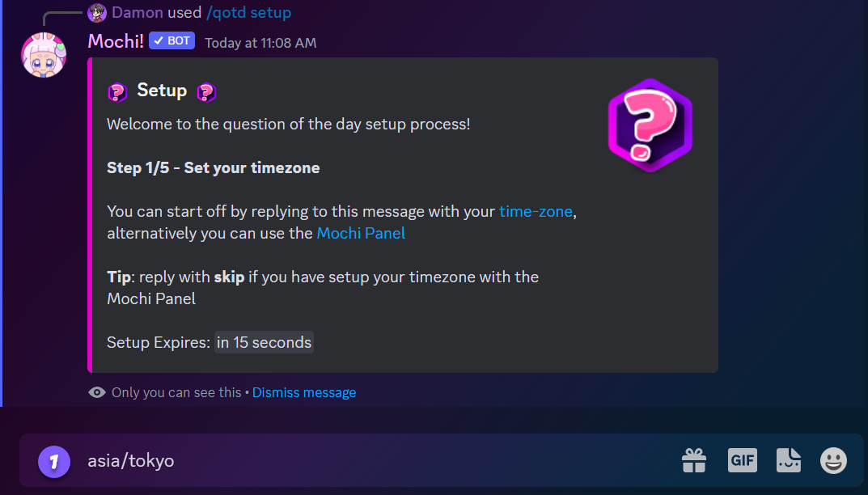The width and height of the screenshot is (868, 495).
Task: Click the question mark emoji left of Setup
Action: [117, 91]
